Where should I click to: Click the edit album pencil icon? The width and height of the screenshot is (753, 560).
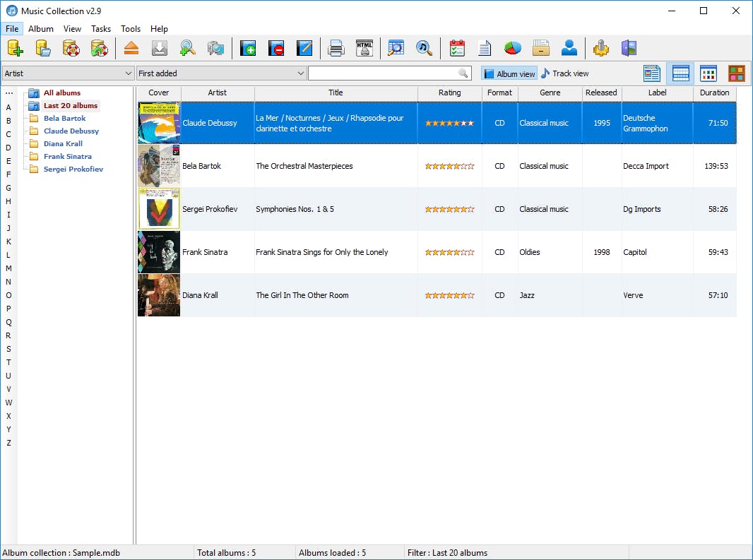(x=304, y=48)
